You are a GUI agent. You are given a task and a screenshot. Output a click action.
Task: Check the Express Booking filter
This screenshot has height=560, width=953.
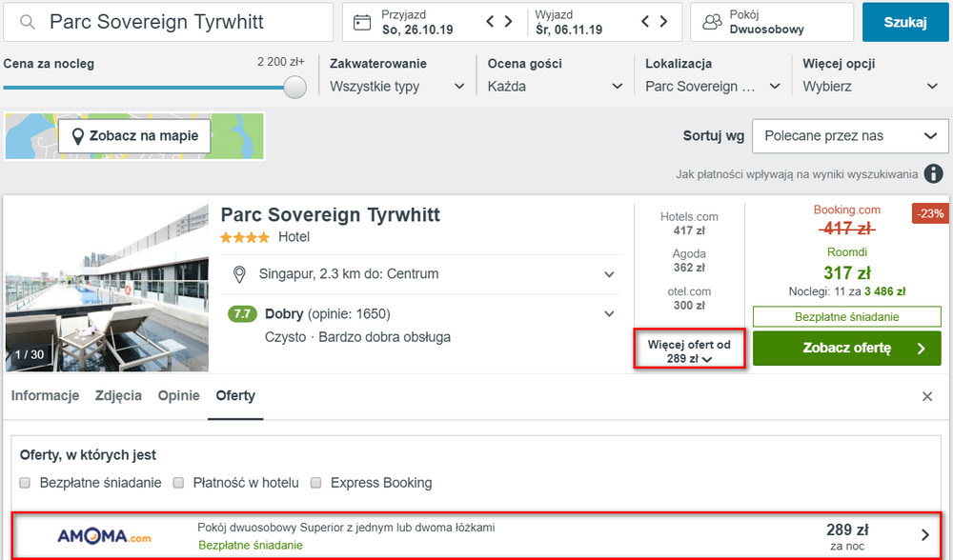click(316, 483)
